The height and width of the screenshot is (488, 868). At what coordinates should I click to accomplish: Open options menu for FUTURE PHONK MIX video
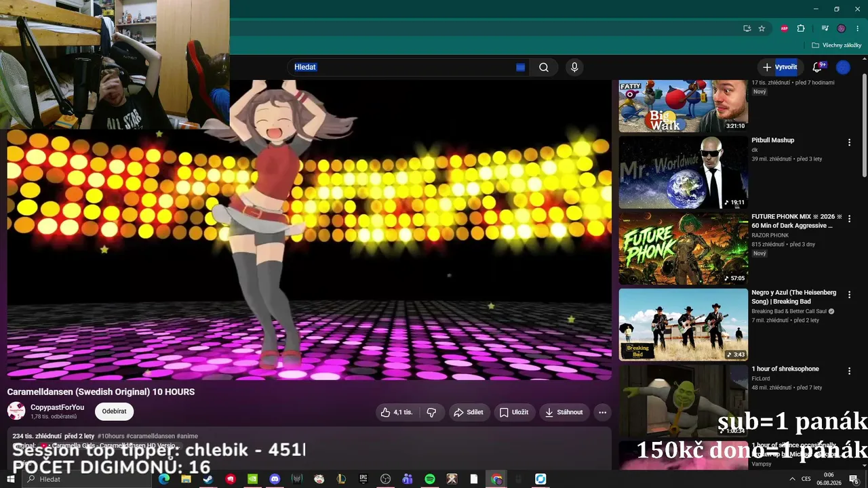[849, 219]
